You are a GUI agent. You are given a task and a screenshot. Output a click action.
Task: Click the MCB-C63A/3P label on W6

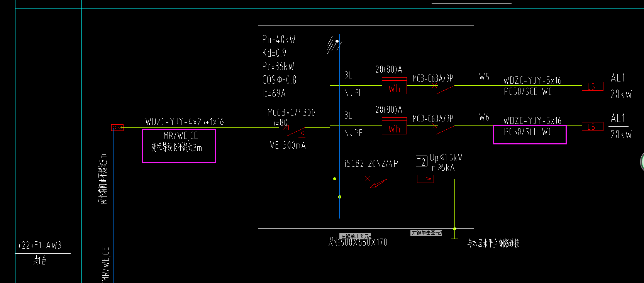(433, 119)
